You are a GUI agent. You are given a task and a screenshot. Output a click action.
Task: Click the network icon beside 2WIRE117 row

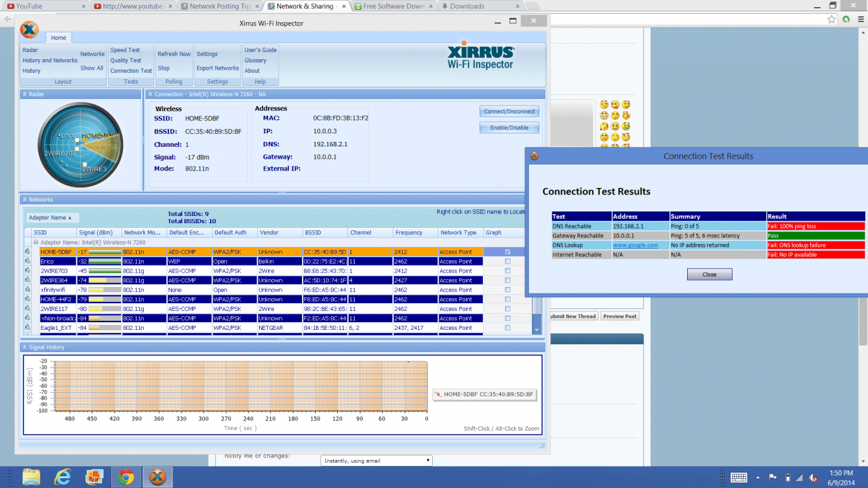point(28,309)
